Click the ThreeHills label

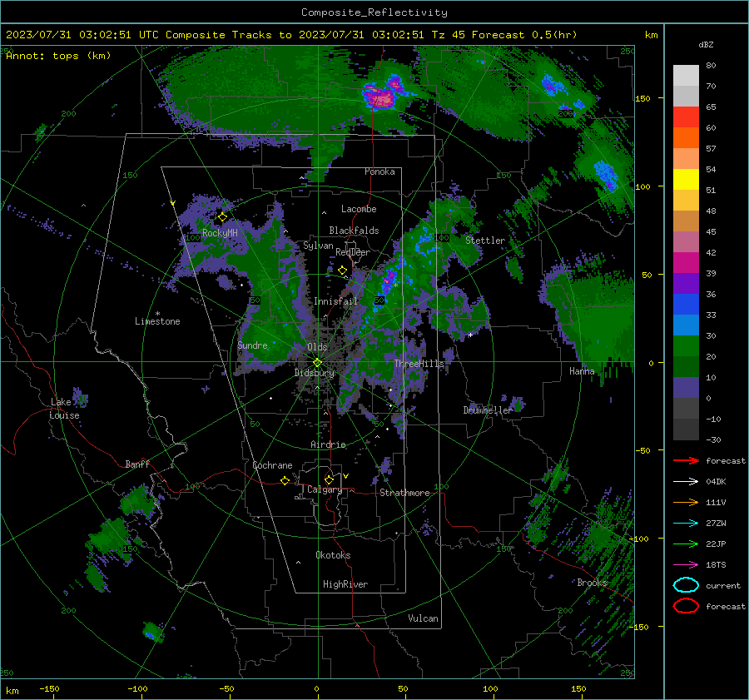(419, 364)
